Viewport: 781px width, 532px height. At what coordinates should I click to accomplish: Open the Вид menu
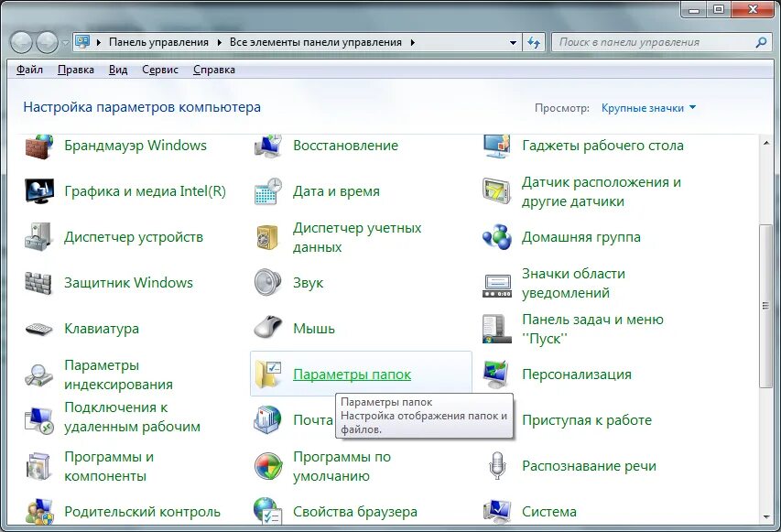[118, 70]
